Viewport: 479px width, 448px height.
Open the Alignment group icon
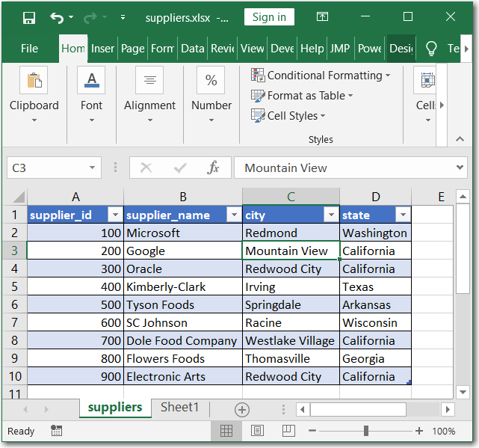[x=149, y=81]
